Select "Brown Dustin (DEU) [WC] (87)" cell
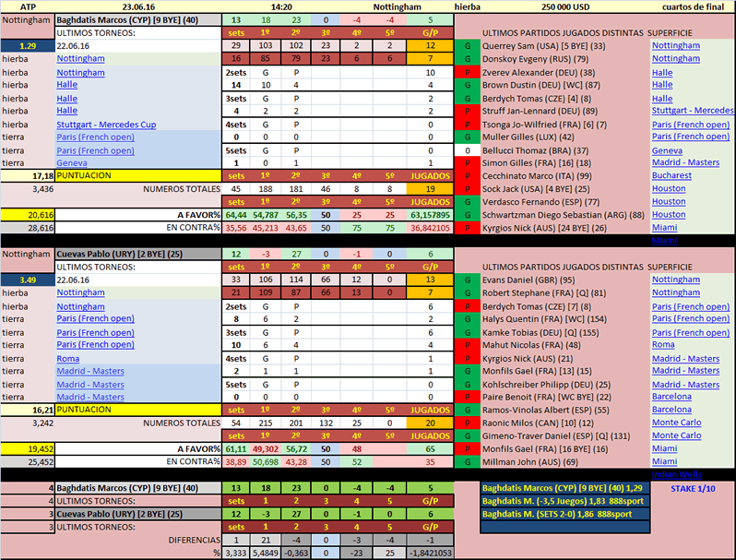The width and height of the screenshot is (736, 560). [x=565, y=86]
